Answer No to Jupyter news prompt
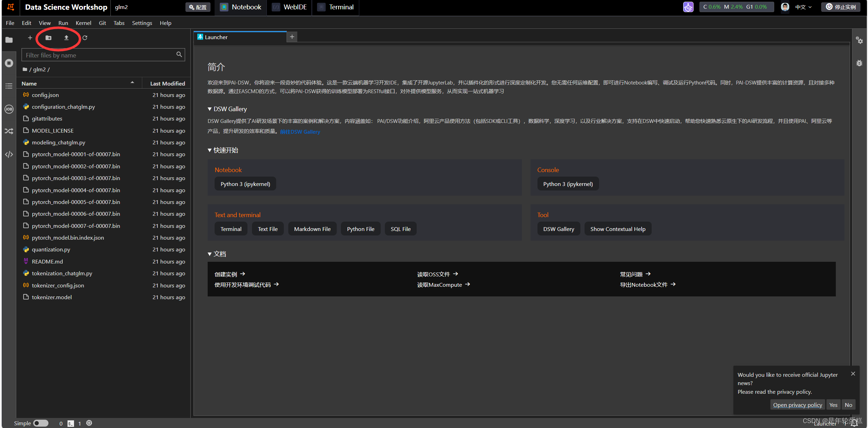868x428 pixels. click(x=848, y=405)
